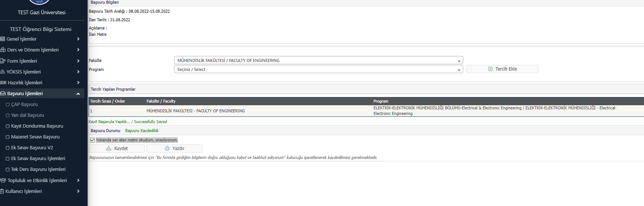Click 'Başvuru Bilgileri' section header
The width and height of the screenshot is (644, 206).
(105, 2)
